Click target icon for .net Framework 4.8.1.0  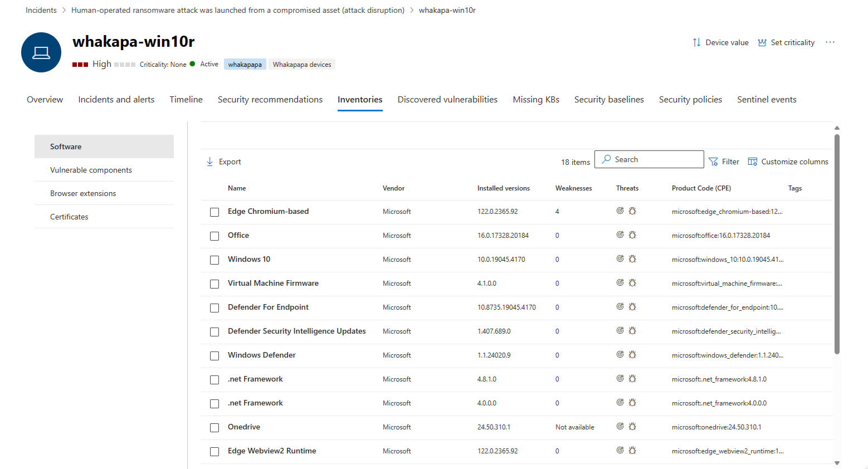pyautogui.click(x=620, y=379)
